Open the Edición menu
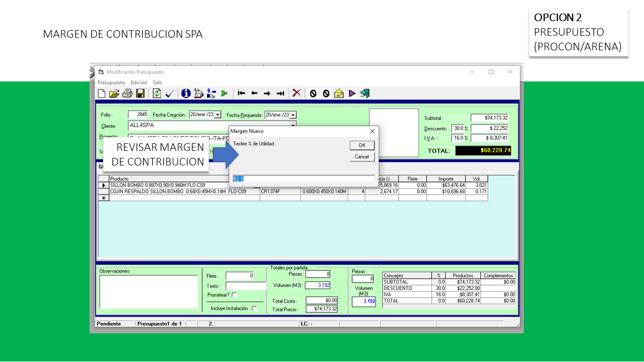The image size is (644, 362). point(139,82)
